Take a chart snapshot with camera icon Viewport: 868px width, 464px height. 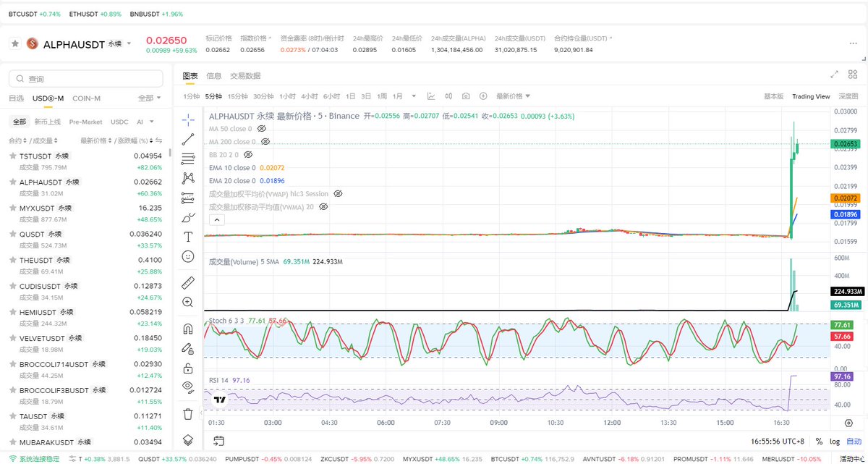pos(465,96)
